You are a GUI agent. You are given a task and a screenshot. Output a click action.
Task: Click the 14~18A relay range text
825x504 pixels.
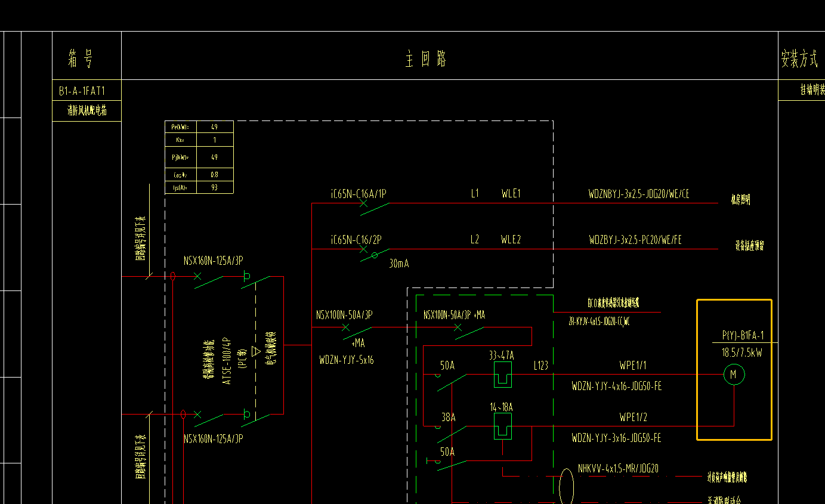click(501, 407)
